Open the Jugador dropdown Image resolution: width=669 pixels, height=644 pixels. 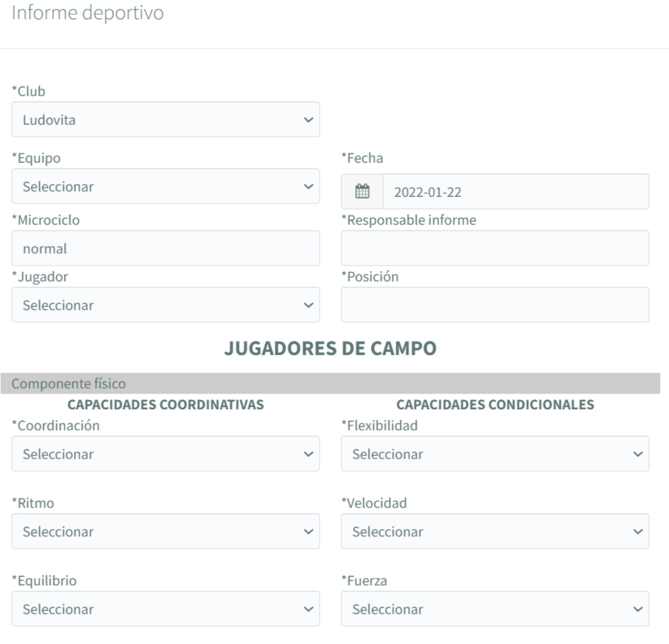pyautogui.click(x=165, y=305)
